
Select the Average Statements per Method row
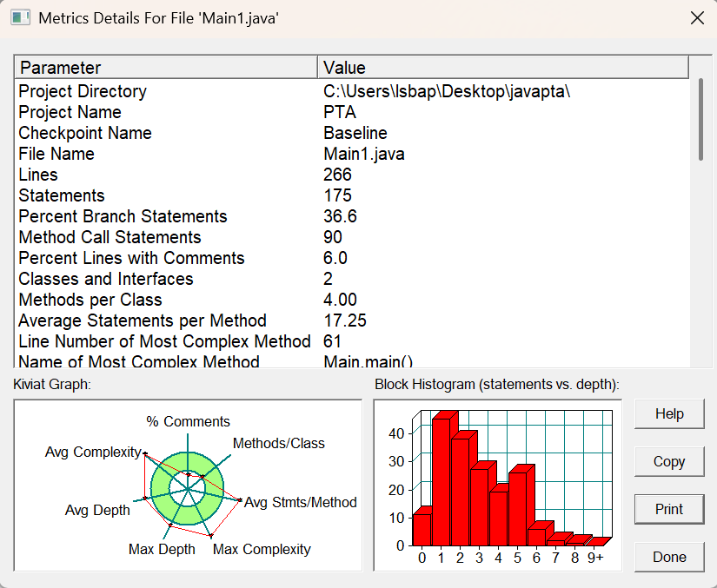pyautogui.click(x=352, y=320)
